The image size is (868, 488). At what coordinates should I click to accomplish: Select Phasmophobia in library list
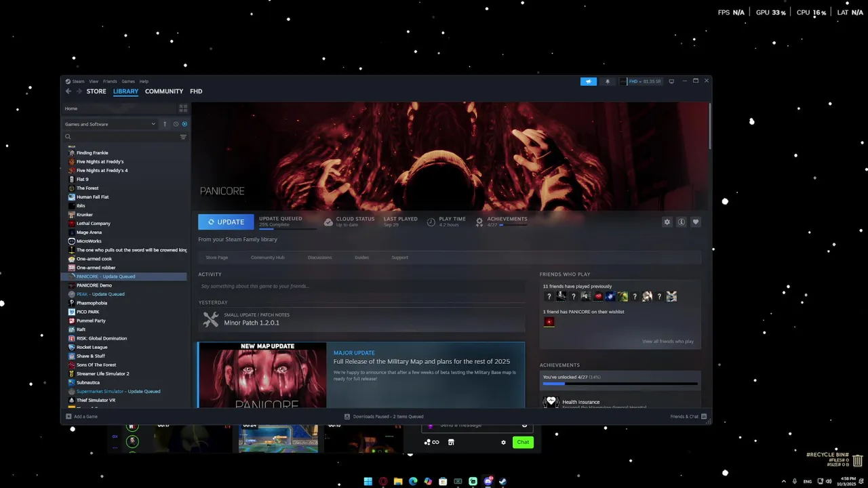92,303
